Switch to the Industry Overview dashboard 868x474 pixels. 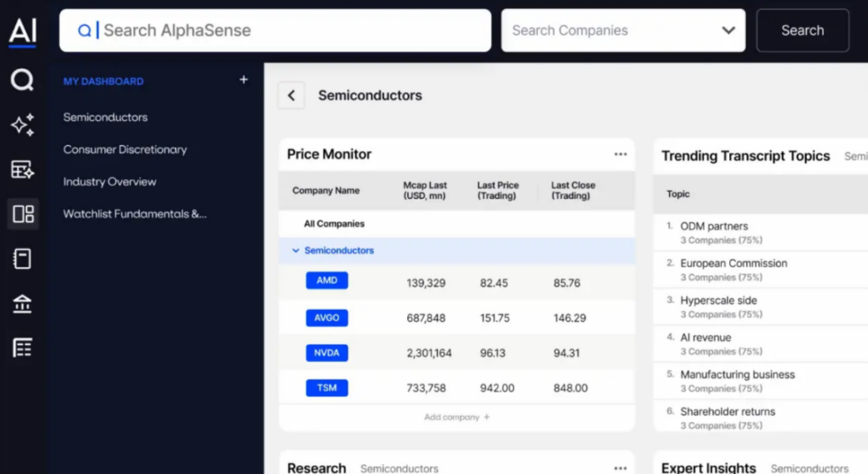109,181
